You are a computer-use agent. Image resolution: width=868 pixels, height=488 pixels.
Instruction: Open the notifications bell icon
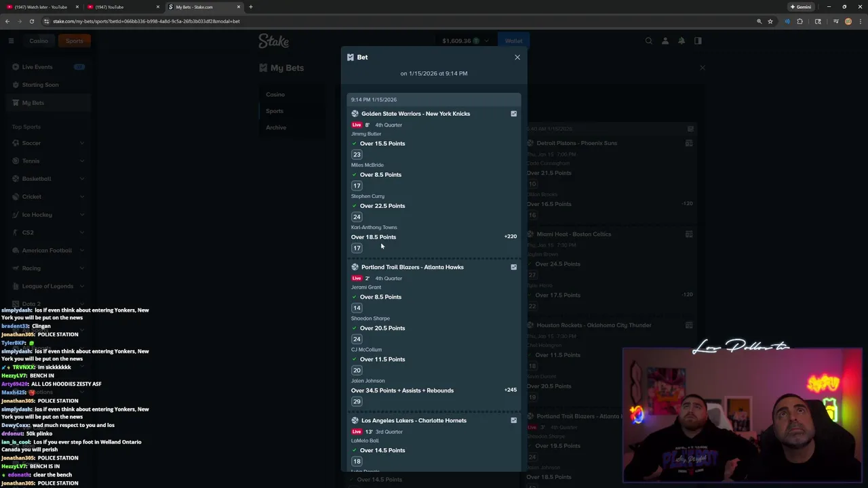coord(682,41)
